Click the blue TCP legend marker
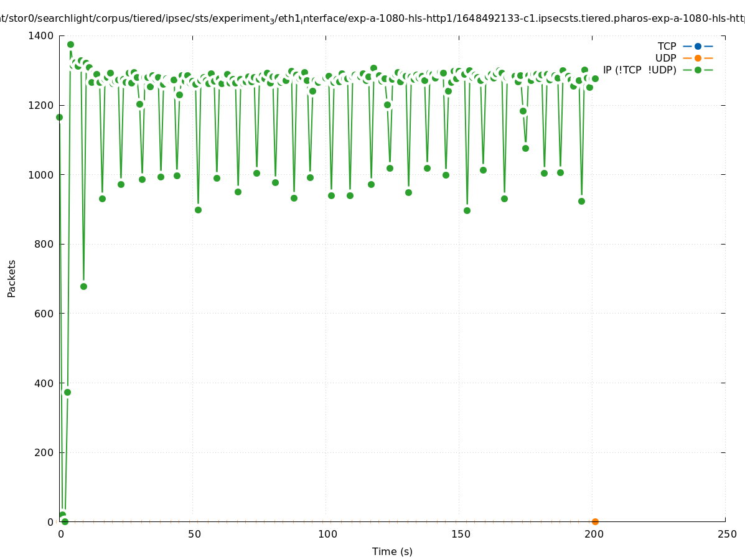The height and width of the screenshot is (560, 745). coord(698,46)
